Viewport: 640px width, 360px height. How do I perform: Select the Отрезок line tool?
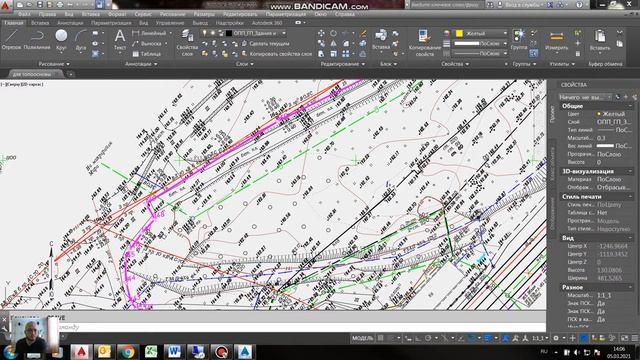click(11, 40)
